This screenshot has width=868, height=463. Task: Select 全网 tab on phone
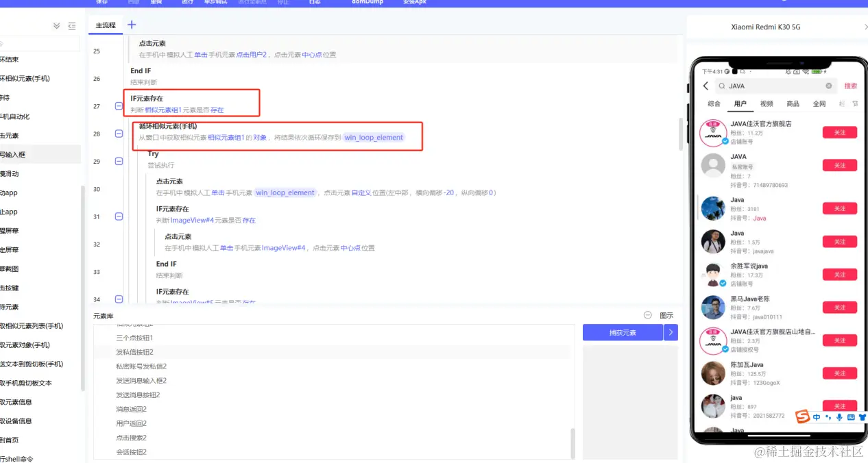[x=819, y=104]
